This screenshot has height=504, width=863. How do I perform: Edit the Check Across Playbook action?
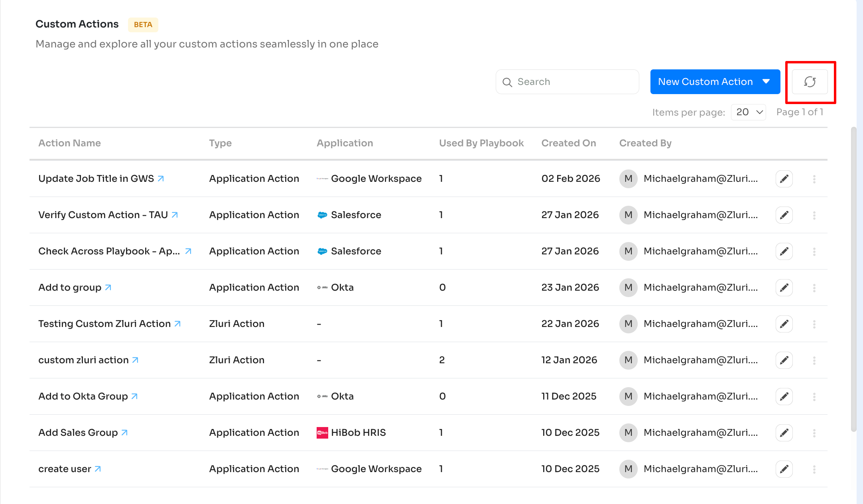[x=784, y=251]
